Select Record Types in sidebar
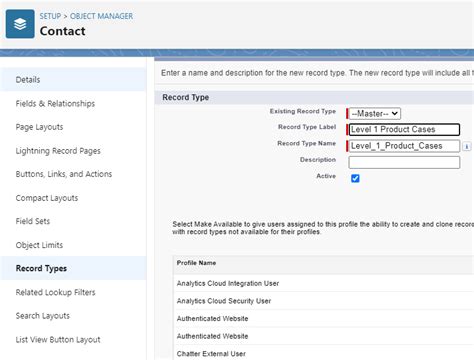 click(73, 268)
